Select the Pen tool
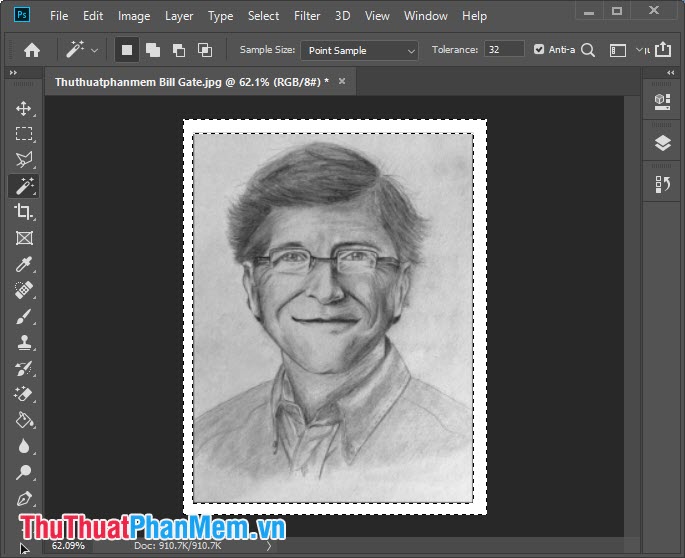Screen dimensions: 685x558 coord(24,499)
